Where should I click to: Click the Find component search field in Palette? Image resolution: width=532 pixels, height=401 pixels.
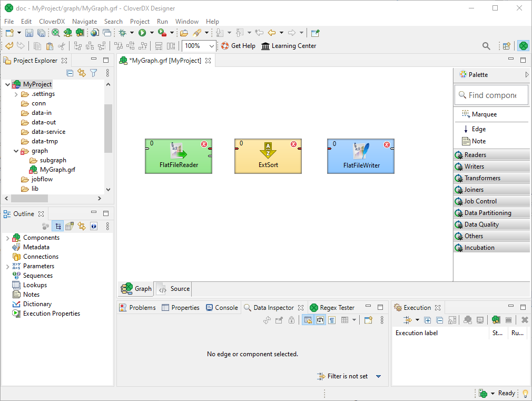(491, 95)
